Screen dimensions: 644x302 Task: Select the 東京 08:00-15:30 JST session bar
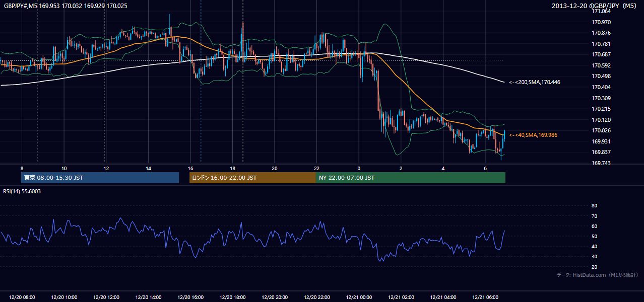coord(100,178)
